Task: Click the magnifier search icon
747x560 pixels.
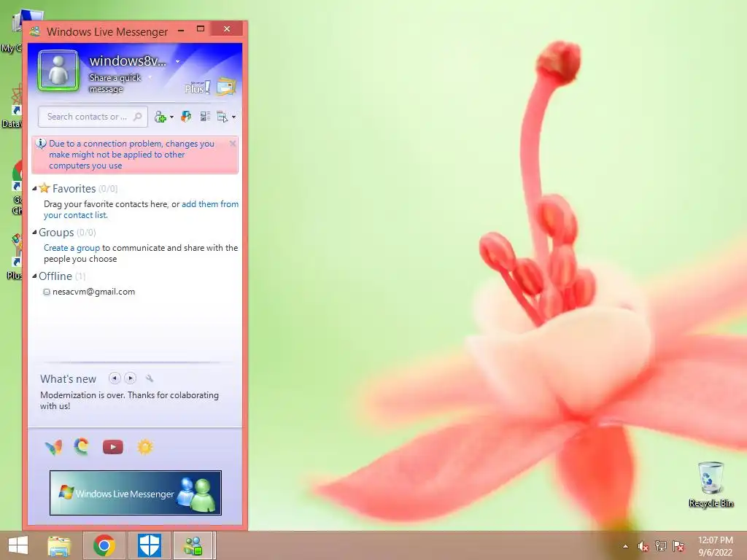Action: pos(138,117)
